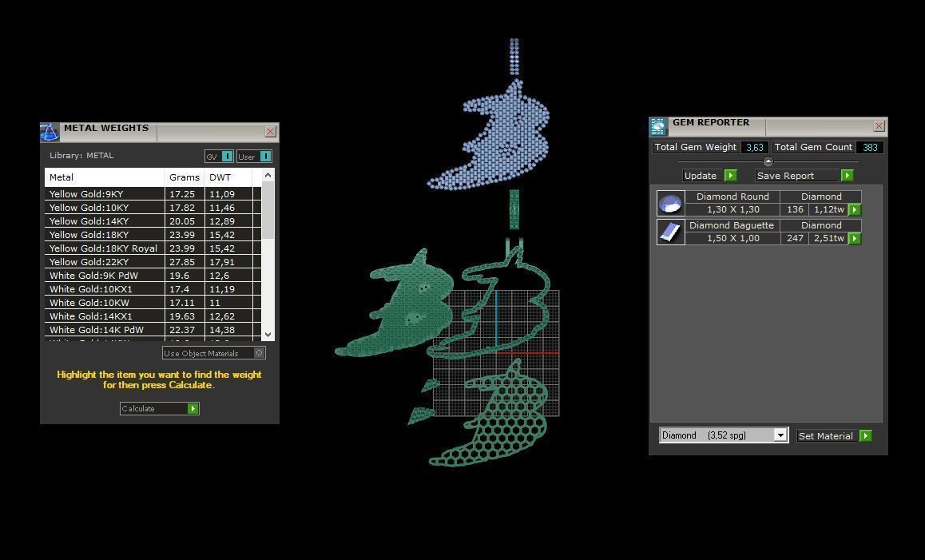Screen dimensions: 925x560
Task: Select the Yellow Gold:18KY Royal row
Action: [153, 248]
